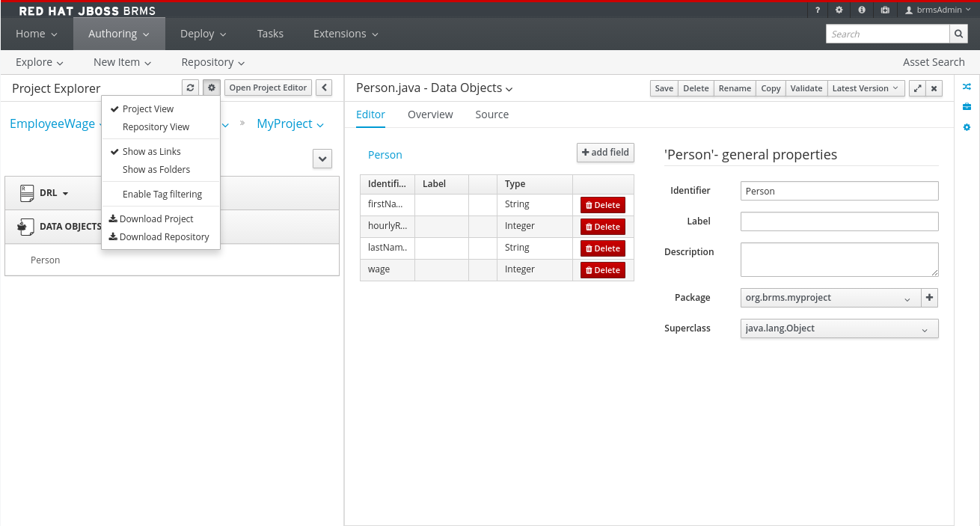Click into the Description text area
Viewport: 980px width, 526px height.
pos(839,260)
